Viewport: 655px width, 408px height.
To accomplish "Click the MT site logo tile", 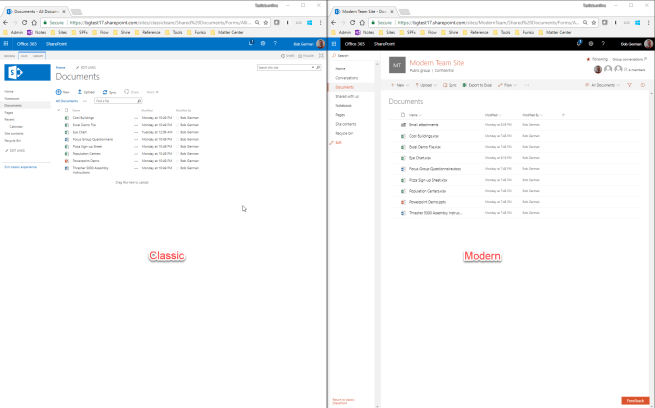I will coord(397,65).
